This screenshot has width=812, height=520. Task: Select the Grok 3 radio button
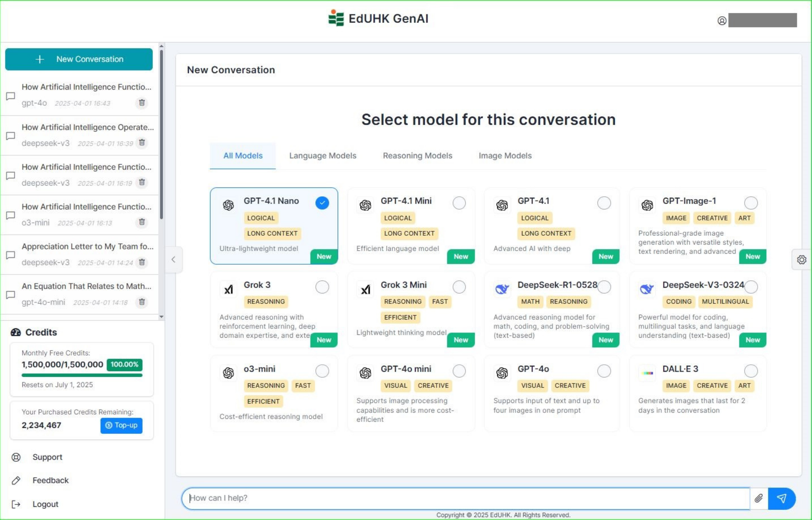click(x=322, y=287)
